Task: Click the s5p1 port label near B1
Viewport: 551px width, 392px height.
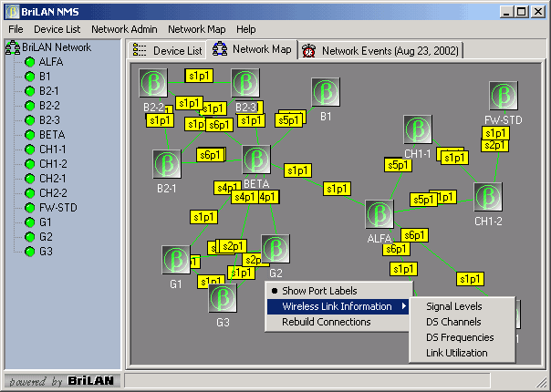Action: pyautogui.click(x=289, y=120)
